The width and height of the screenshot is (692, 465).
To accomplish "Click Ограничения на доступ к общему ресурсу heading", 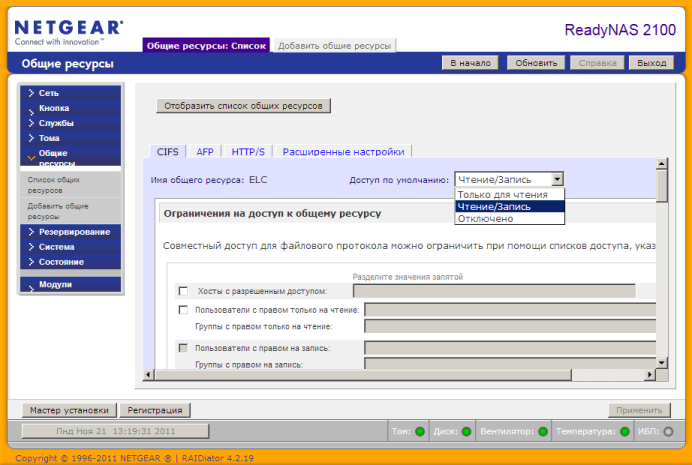I will (272, 214).
